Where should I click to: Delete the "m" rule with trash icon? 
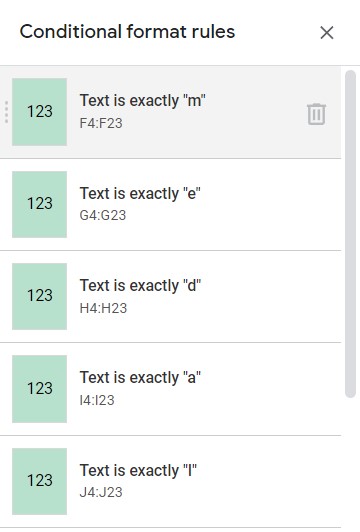(316, 114)
